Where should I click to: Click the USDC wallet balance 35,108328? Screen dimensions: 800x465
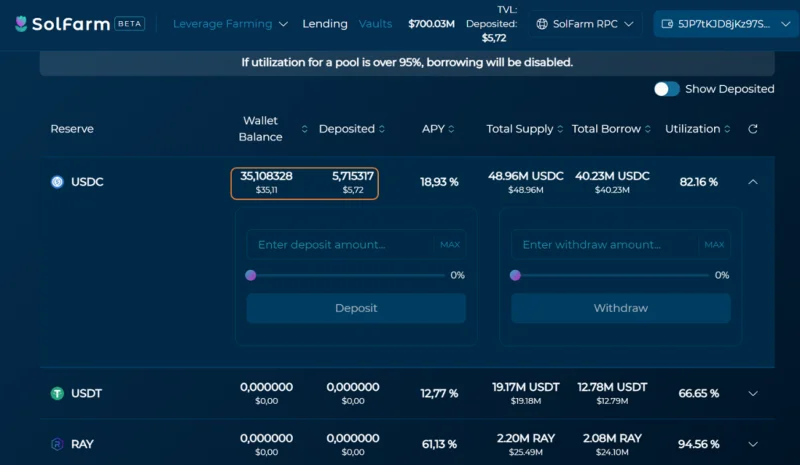click(266, 177)
